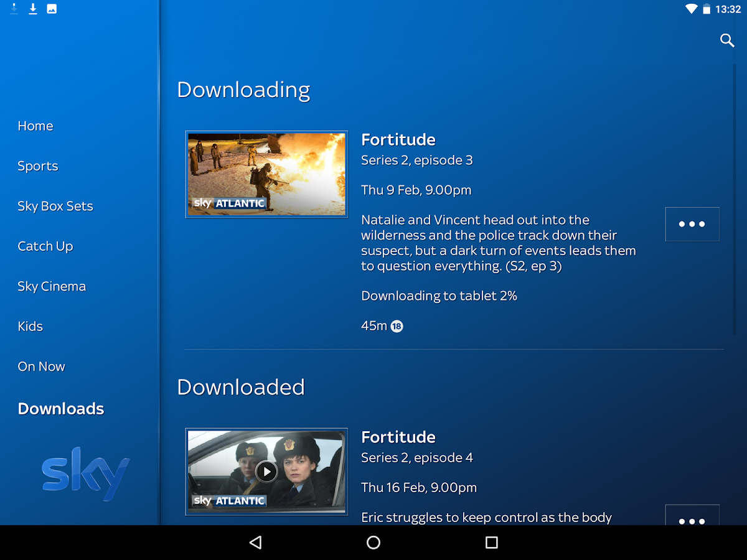The width and height of the screenshot is (747, 560).
Task: Click the vertical scrollbar on right edge
Action: click(x=735, y=200)
